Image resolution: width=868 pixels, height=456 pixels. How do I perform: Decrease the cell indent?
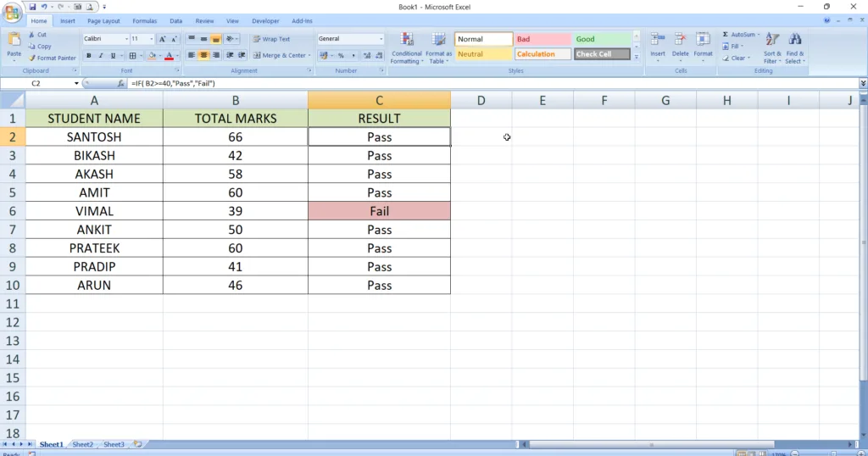pos(230,55)
